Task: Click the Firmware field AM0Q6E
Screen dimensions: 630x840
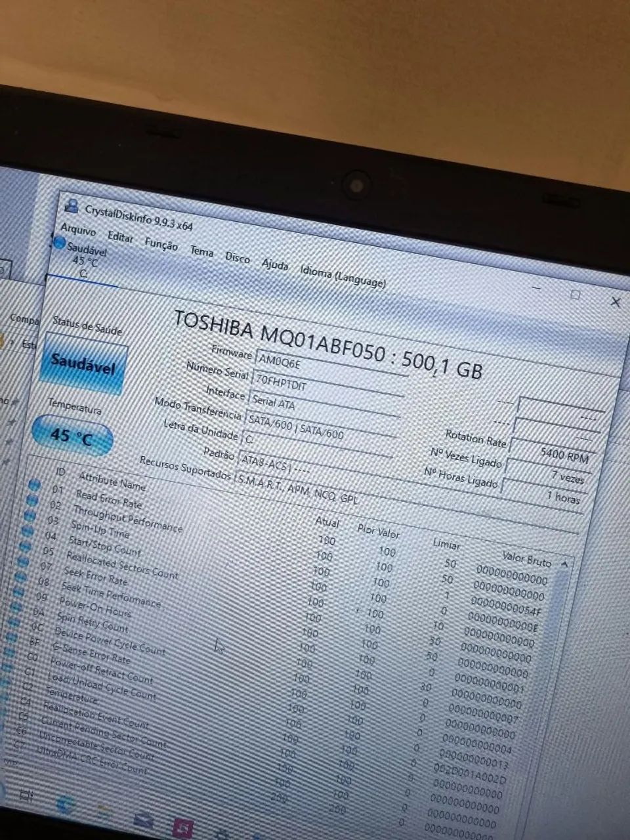Action: click(x=331, y=371)
